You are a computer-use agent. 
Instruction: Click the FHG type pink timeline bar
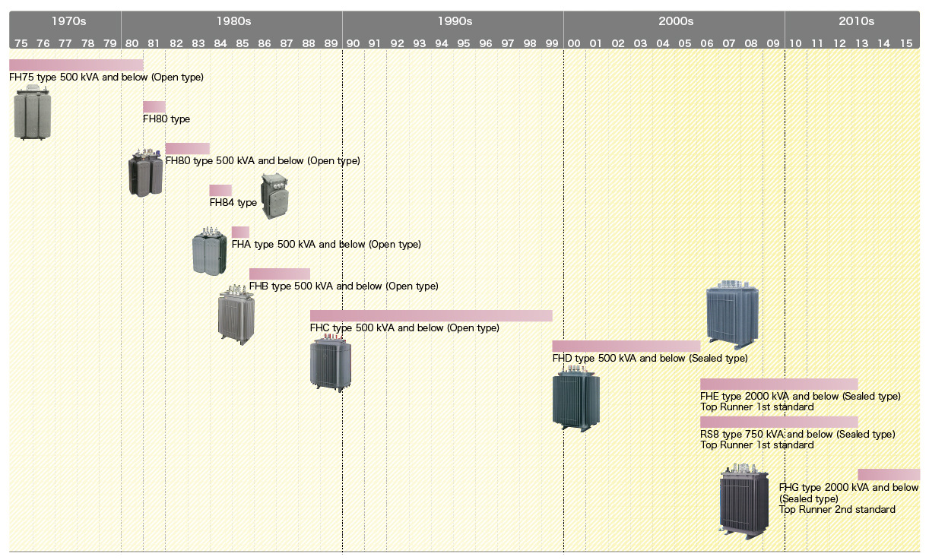click(888, 474)
